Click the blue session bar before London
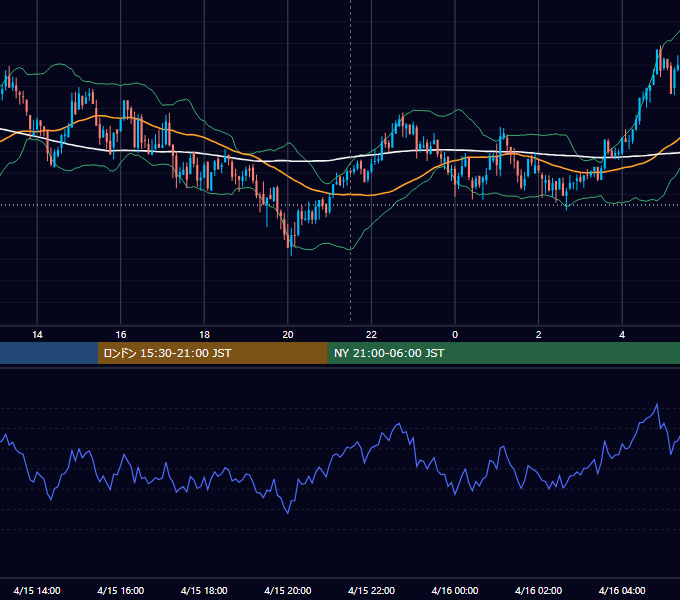The image size is (680, 600). (x=49, y=353)
